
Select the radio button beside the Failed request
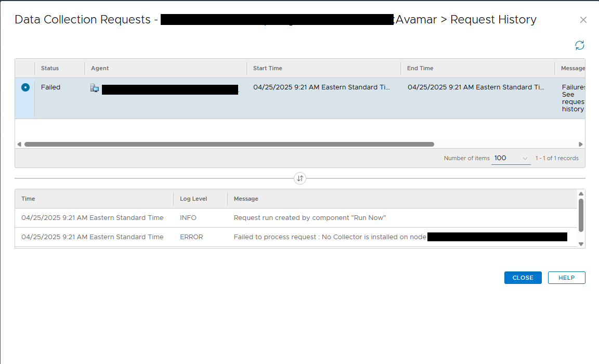25,87
